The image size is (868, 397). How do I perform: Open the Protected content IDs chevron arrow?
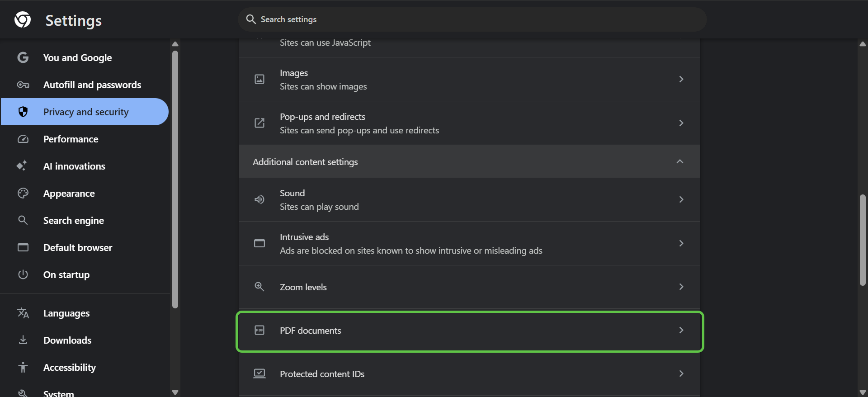681,373
